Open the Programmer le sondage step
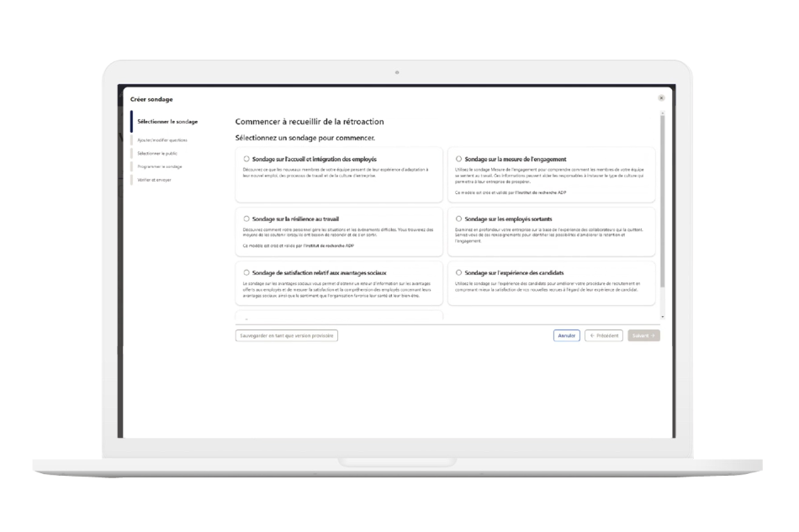 pos(160,166)
